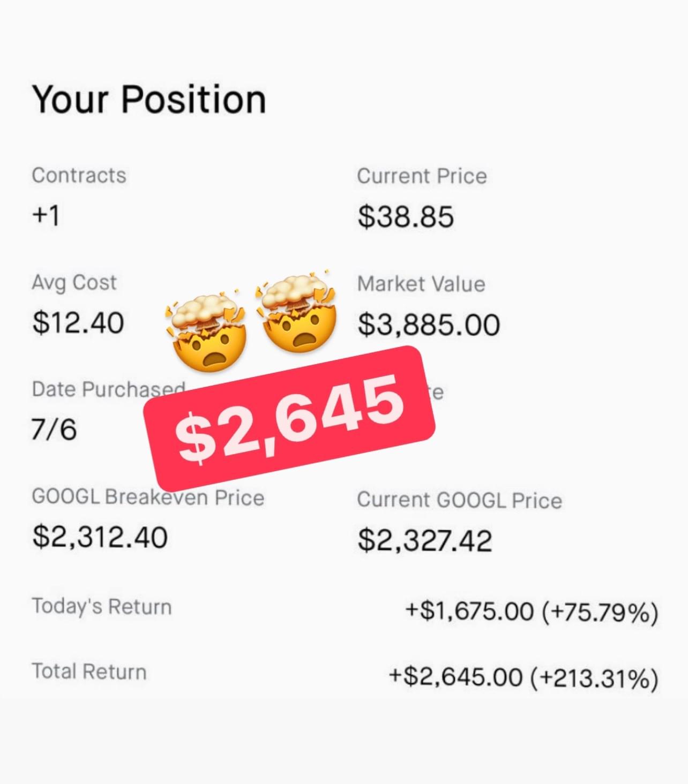Select the $38.85 current price value

click(406, 217)
